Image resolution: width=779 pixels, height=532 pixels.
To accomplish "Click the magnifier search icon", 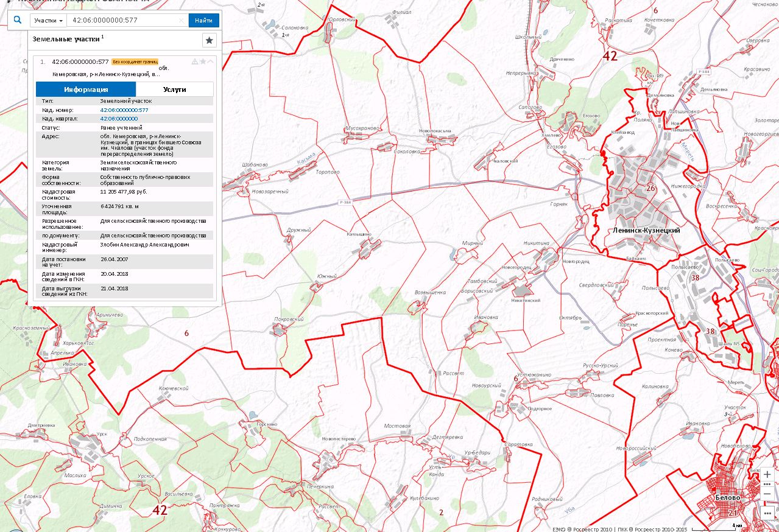I will click(x=18, y=20).
